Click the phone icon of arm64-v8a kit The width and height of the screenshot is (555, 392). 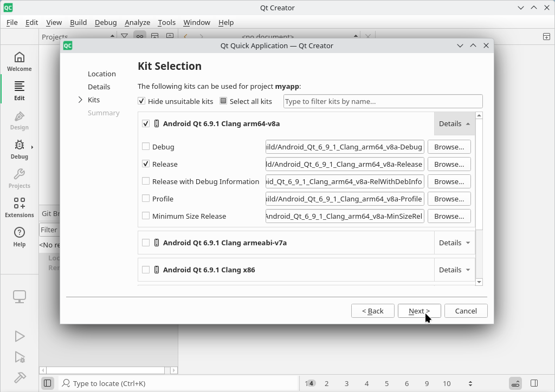click(x=157, y=123)
